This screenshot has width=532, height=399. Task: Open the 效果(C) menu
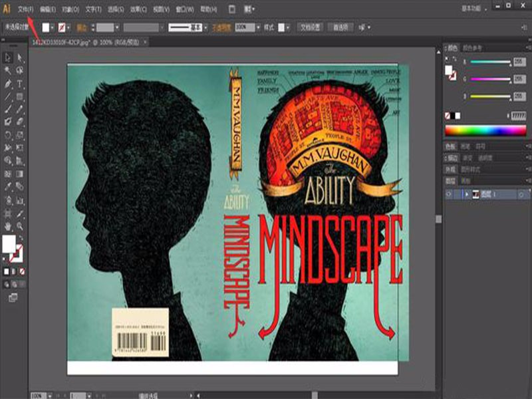point(138,9)
